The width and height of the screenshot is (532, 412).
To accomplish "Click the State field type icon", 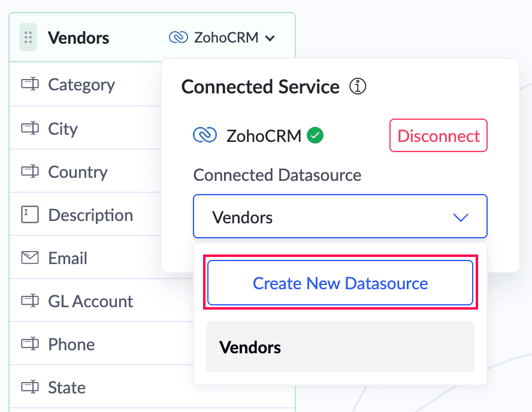I will coord(30,387).
